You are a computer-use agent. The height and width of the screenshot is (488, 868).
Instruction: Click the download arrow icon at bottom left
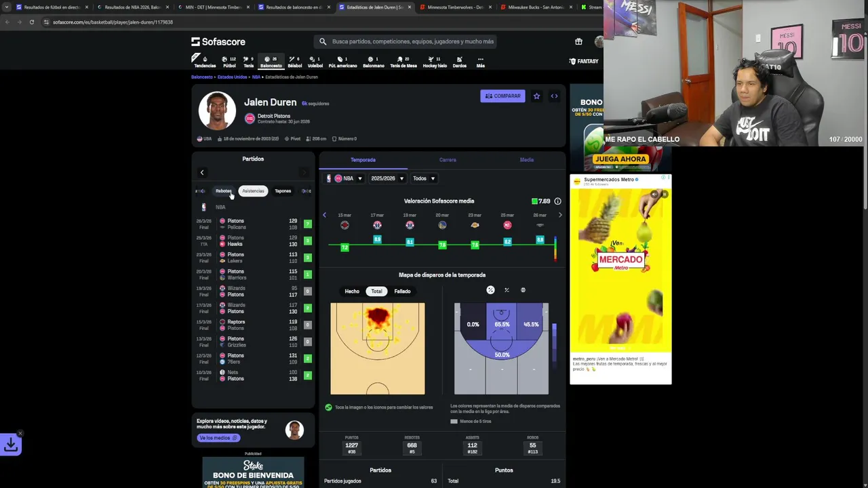tap(11, 445)
